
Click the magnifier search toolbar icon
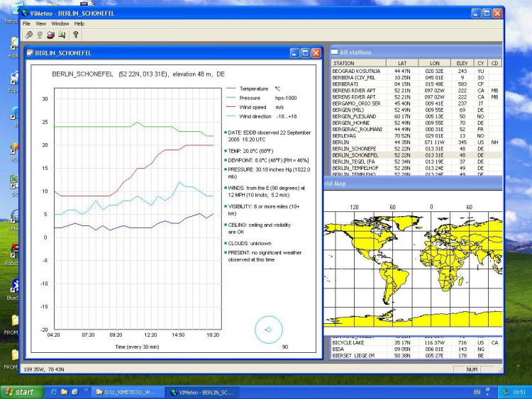click(x=28, y=34)
